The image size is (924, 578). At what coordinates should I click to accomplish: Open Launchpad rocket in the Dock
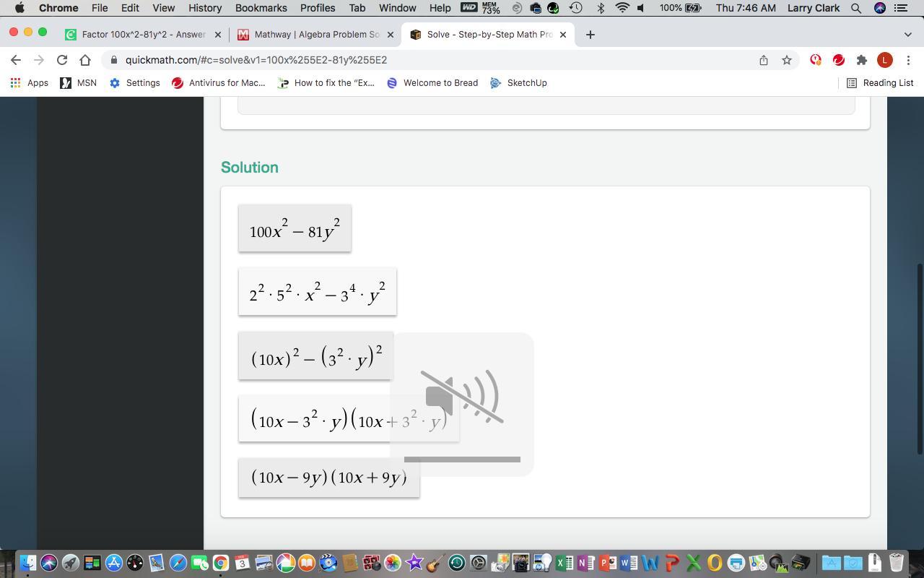pos(71,562)
